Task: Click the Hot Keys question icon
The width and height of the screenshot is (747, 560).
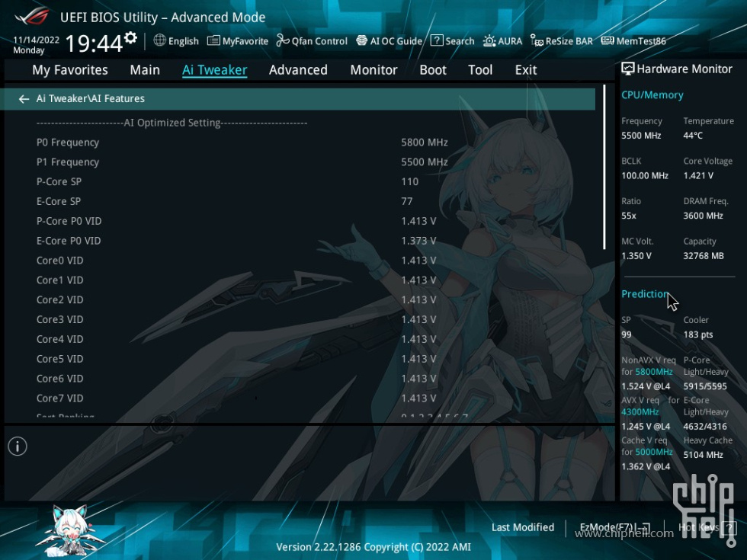Action: pyautogui.click(x=728, y=527)
